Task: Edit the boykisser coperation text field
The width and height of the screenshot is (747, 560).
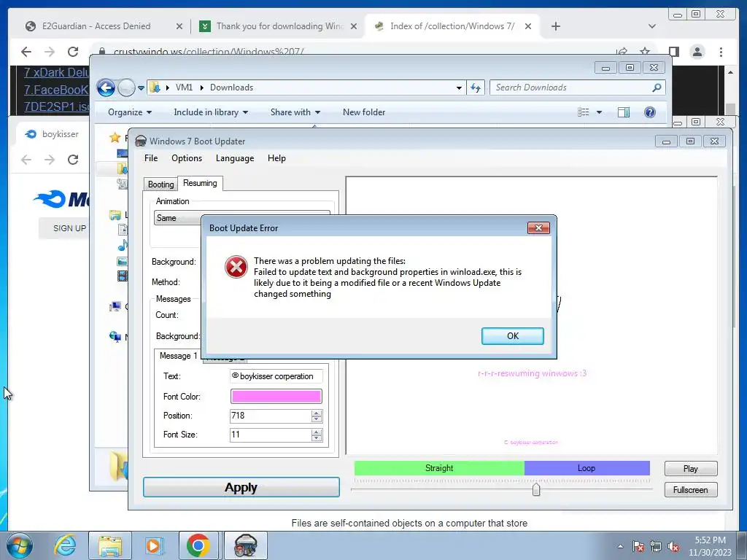Action: (276, 376)
